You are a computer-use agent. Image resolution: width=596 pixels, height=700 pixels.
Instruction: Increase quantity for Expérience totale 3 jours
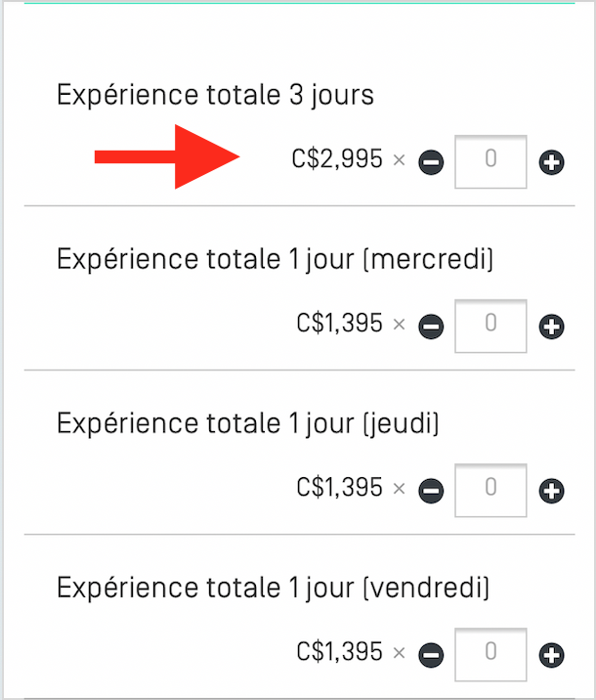551,162
